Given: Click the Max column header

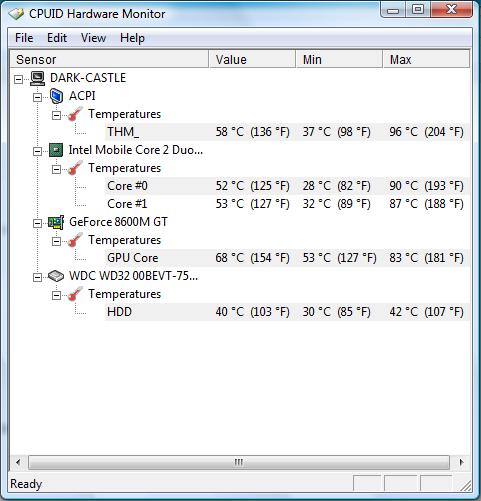Looking at the screenshot, I should (426, 59).
